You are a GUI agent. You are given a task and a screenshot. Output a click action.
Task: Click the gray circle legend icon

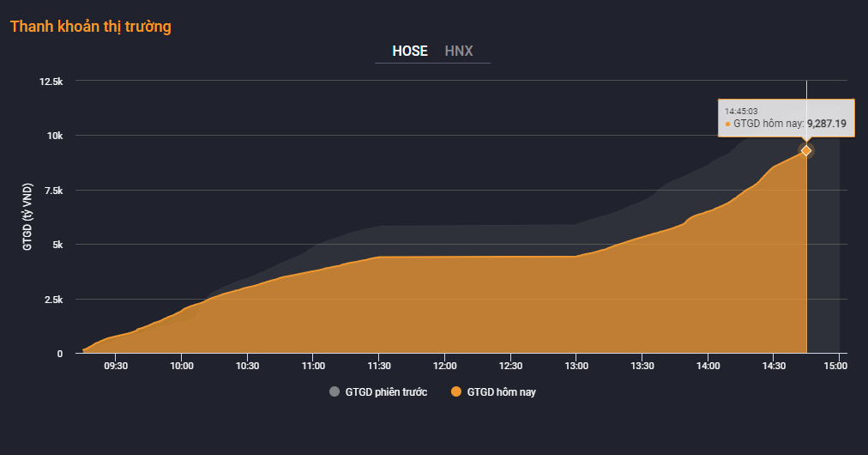(x=335, y=392)
